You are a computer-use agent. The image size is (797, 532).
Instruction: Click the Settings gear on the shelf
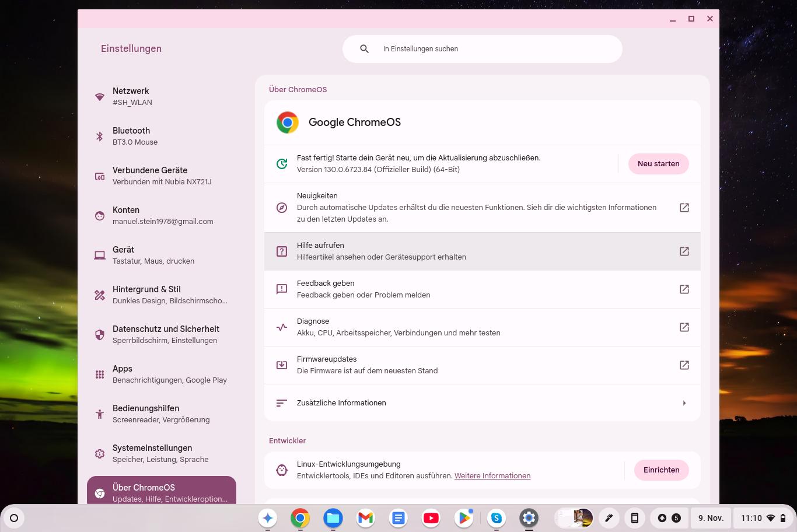click(529, 518)
